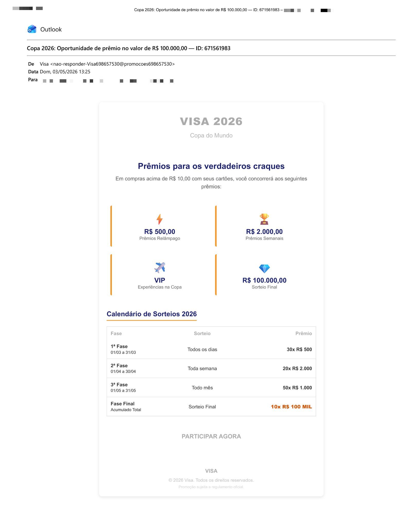The image size is (420, 527).
Task: Click the blue diamond Sorteio Final icon
Action: [x=264, y=269]
